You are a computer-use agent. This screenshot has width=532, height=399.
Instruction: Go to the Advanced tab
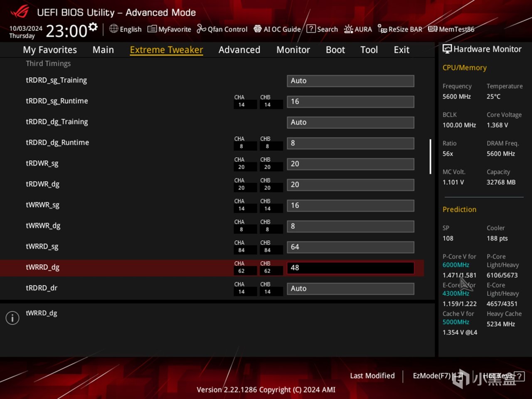[x=239, y=50]
